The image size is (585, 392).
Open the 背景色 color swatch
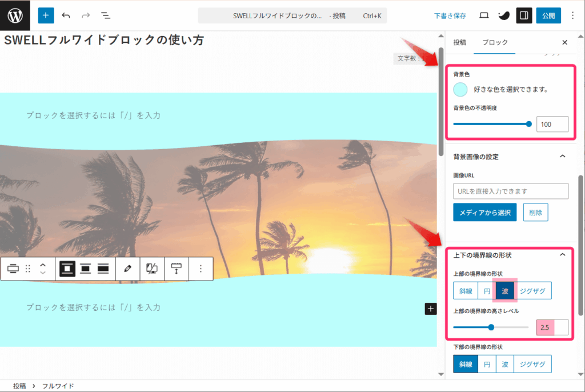[460, 90]
